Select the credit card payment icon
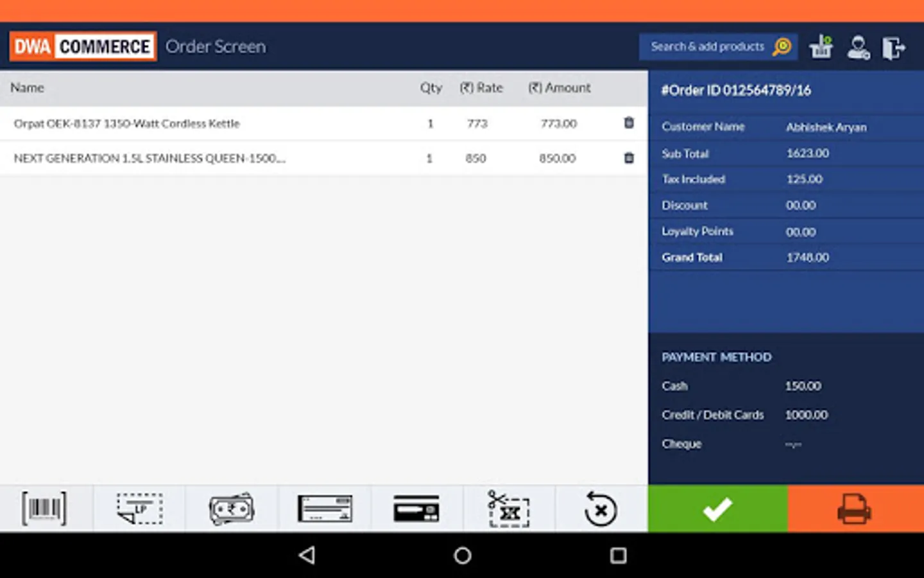Viewport: 924px width, 578px height. [417, 509]
